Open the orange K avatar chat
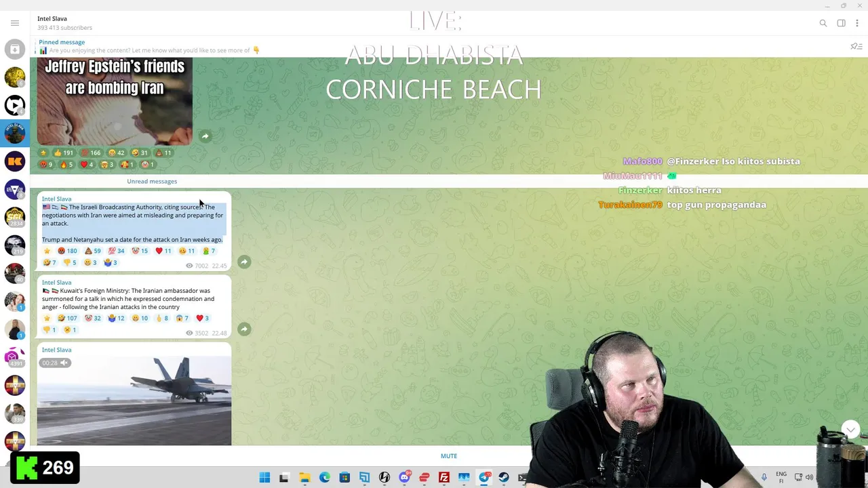868x488 pixels. coord(15,161)
